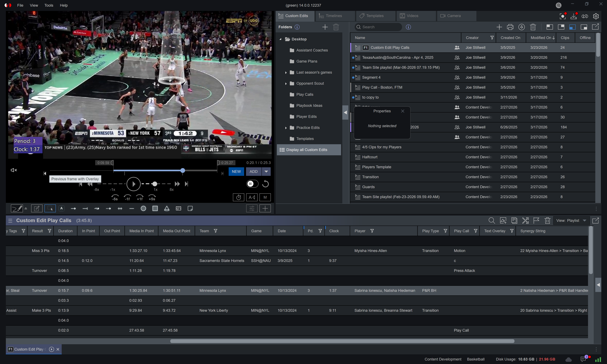Delete selected folder with trash icon
Viewport: 607px width, 364px height.
tap(336, 27)
